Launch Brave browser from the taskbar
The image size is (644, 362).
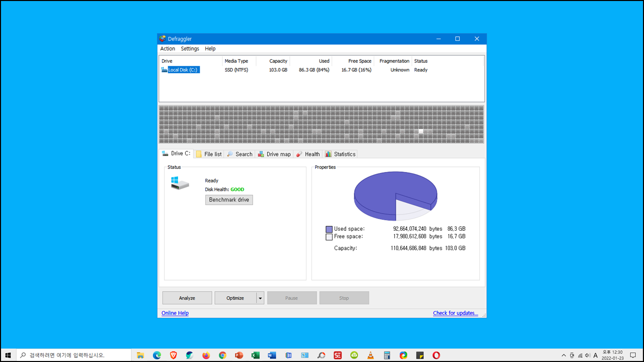pyautogui.click(x=174, y=355)
